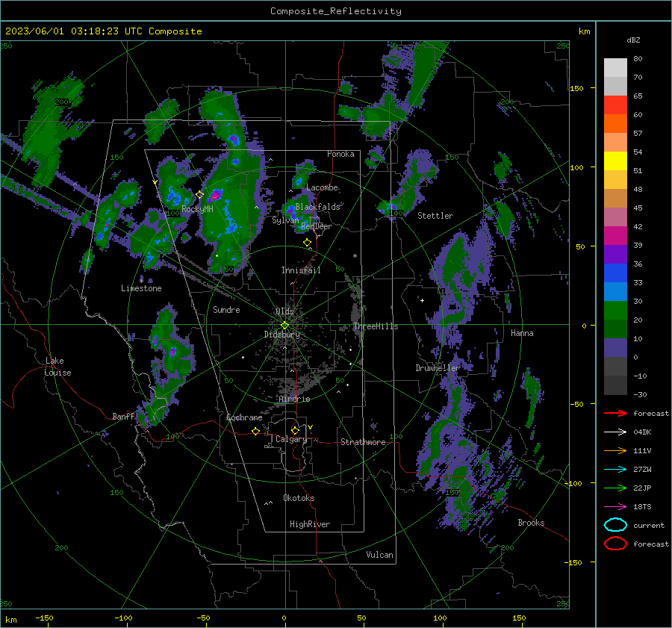Click the 39 dBZ magenta color swatch
Viewport: 672px width, 628px height.
615,235
